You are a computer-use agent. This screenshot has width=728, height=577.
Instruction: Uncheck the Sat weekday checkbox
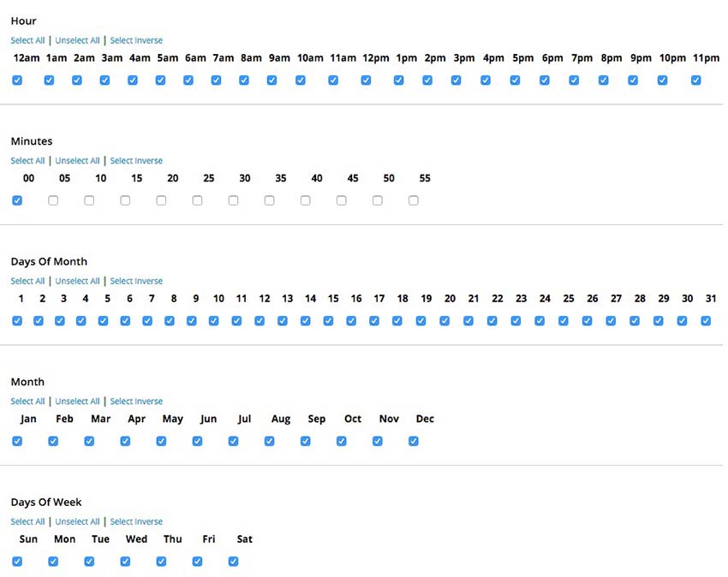coord(234,562)
